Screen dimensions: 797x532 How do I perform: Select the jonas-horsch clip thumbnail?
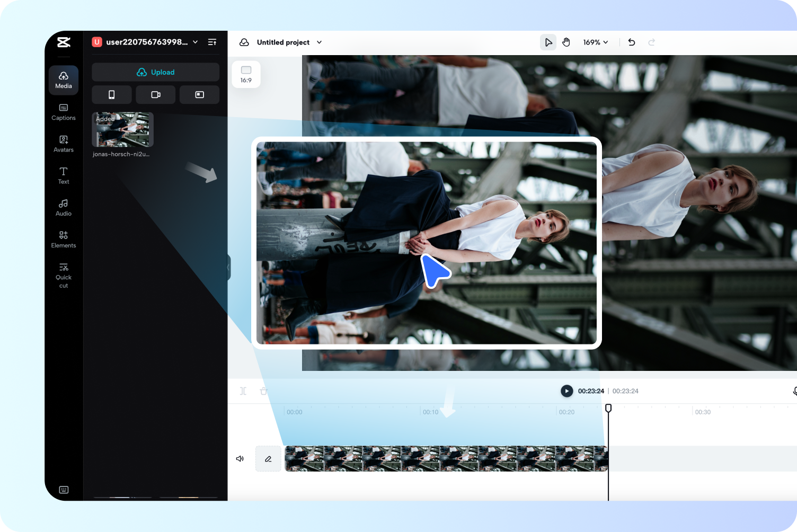point(122,129)
